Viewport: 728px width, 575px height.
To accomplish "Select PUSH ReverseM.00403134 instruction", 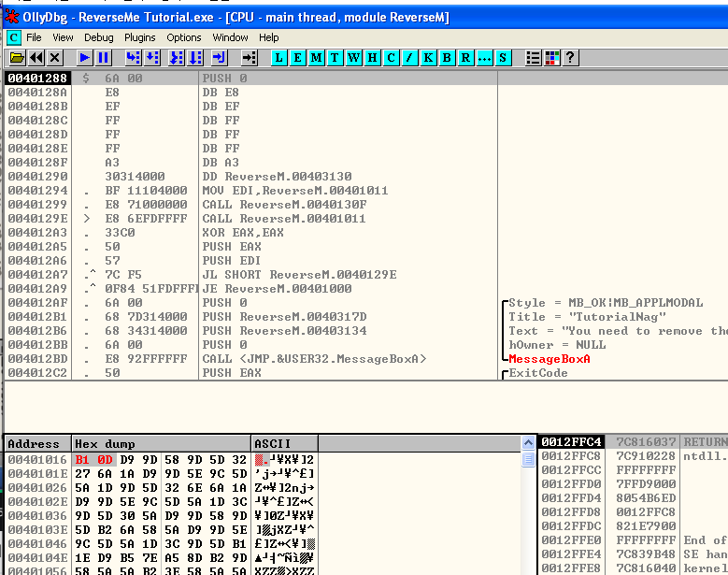I will click(284, 331).
